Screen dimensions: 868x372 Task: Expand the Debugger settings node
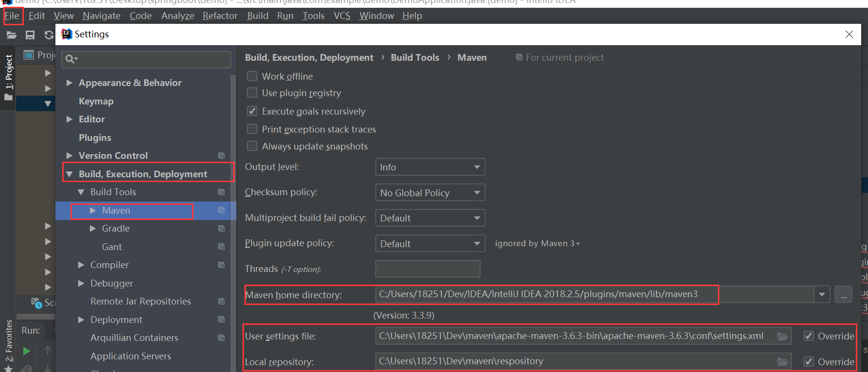(81, 283)
